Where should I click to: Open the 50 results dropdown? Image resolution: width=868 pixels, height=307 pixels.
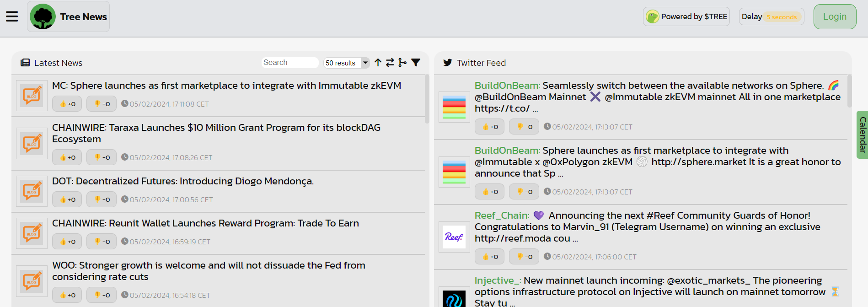(346, 63)
